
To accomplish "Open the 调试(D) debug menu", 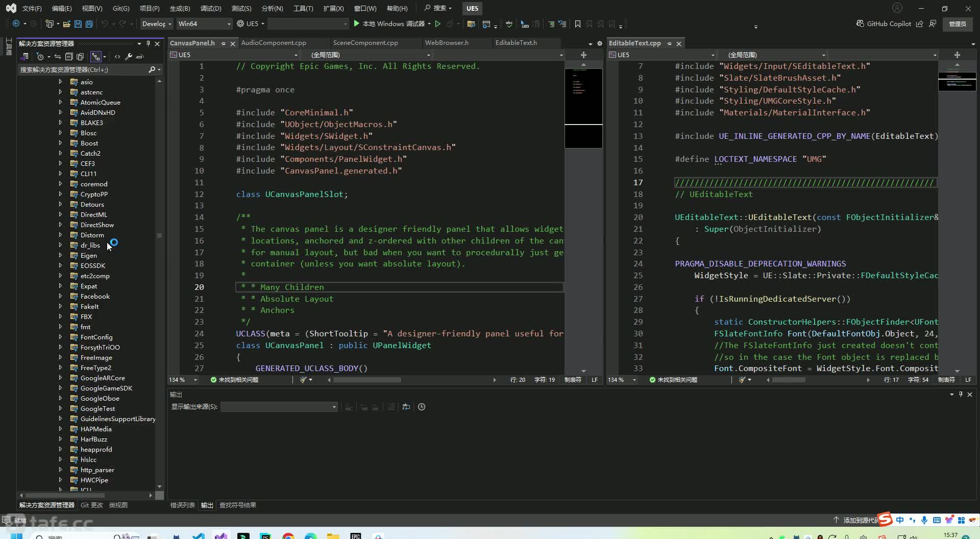I will tap(211, 8).
